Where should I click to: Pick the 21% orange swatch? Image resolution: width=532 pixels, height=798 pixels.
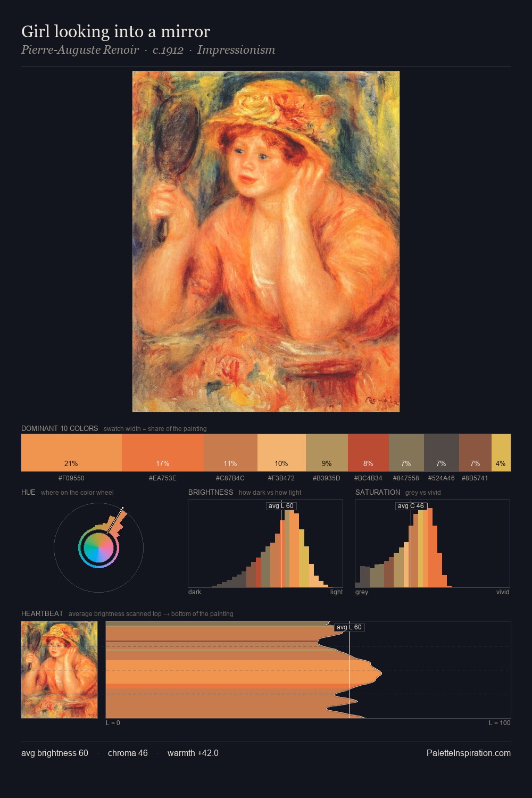point(71,453)
